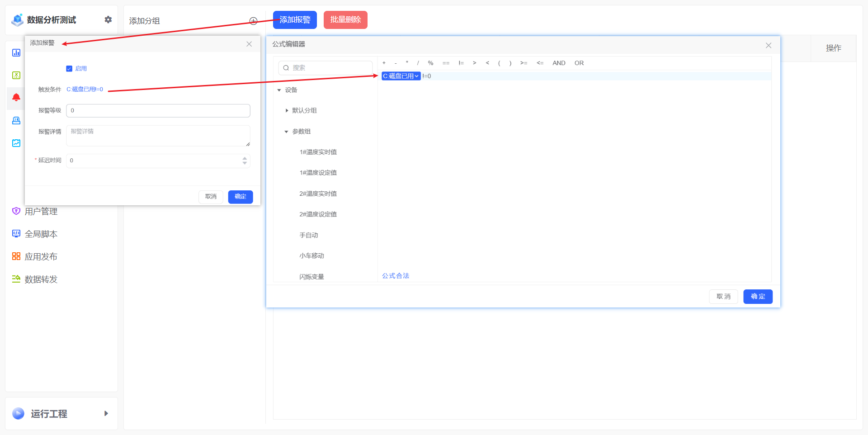Screen dimensions: 868x435
Task: Confirm the formula editor with 确定
Action: tap(758, 297)
